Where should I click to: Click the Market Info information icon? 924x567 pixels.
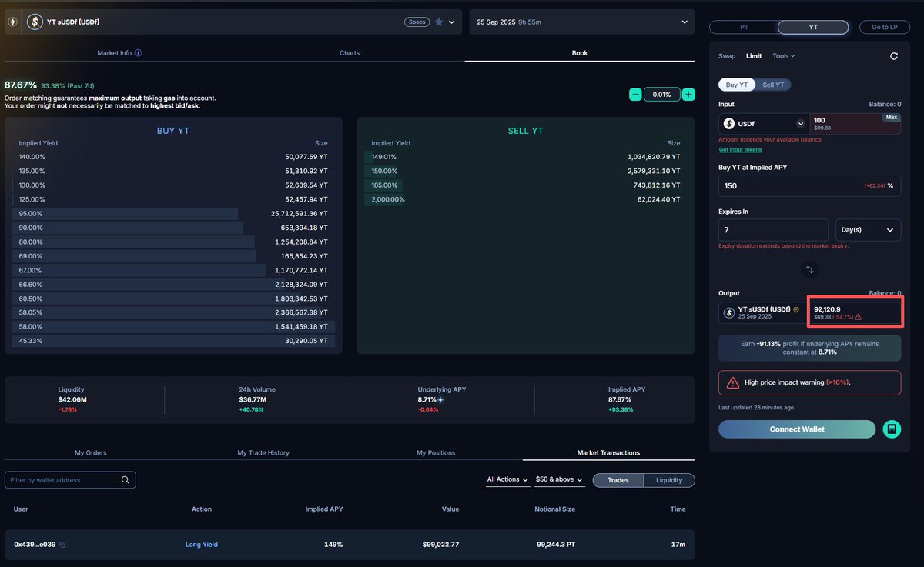[138, 53]
